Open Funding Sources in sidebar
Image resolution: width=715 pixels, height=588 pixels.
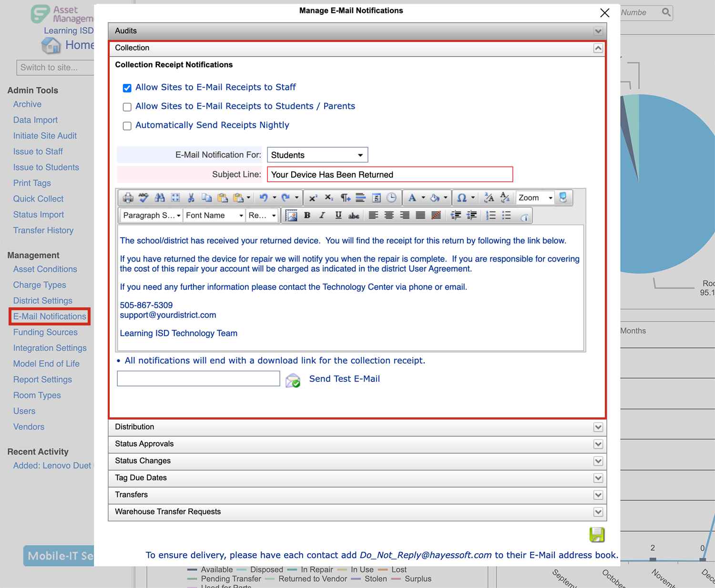[x=45, y=332]
